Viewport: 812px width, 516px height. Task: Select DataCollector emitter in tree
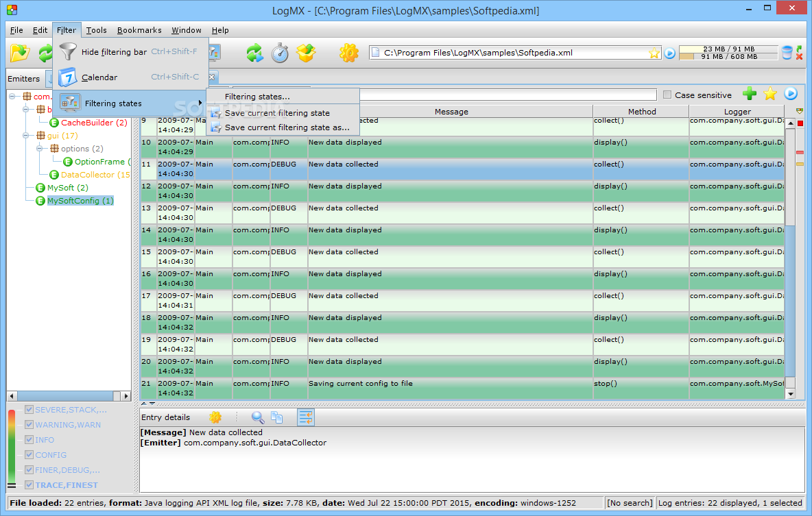click(x=95, y=175)
